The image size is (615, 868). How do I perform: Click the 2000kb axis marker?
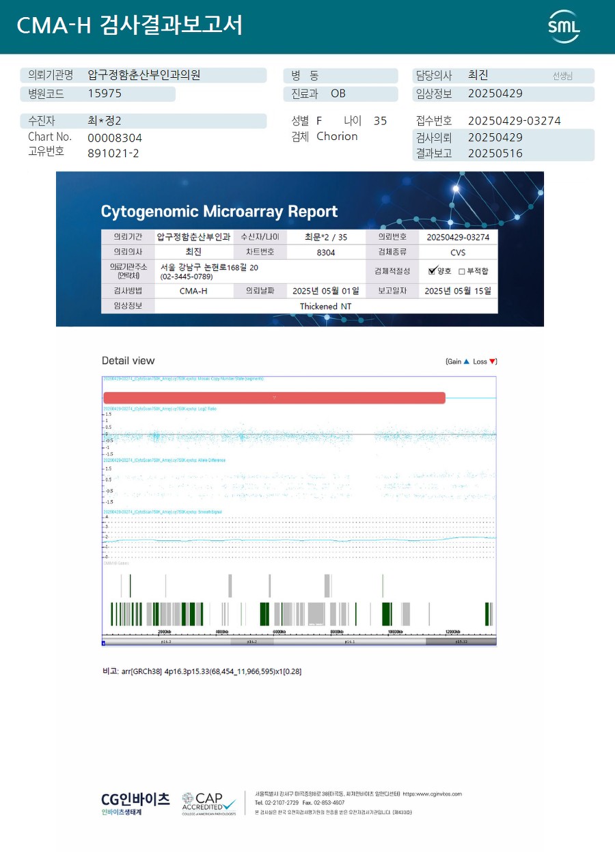coord(164,632)
